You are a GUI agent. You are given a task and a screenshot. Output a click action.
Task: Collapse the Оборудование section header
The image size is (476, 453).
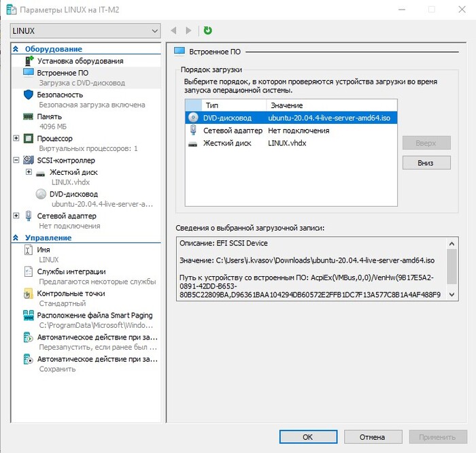point(16,50)
